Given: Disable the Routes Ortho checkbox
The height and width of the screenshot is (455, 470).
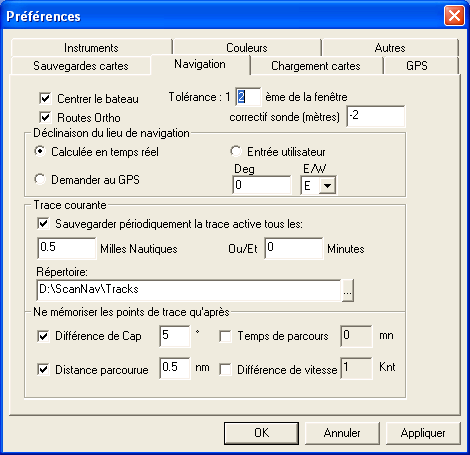Looking at the screenshot, I should (45, 117).
